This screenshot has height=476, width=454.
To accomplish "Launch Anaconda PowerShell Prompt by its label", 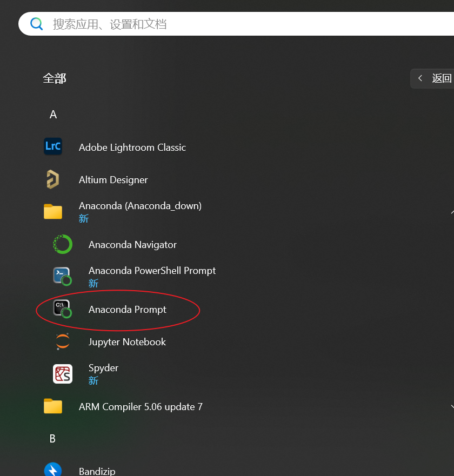I will 152,271.
